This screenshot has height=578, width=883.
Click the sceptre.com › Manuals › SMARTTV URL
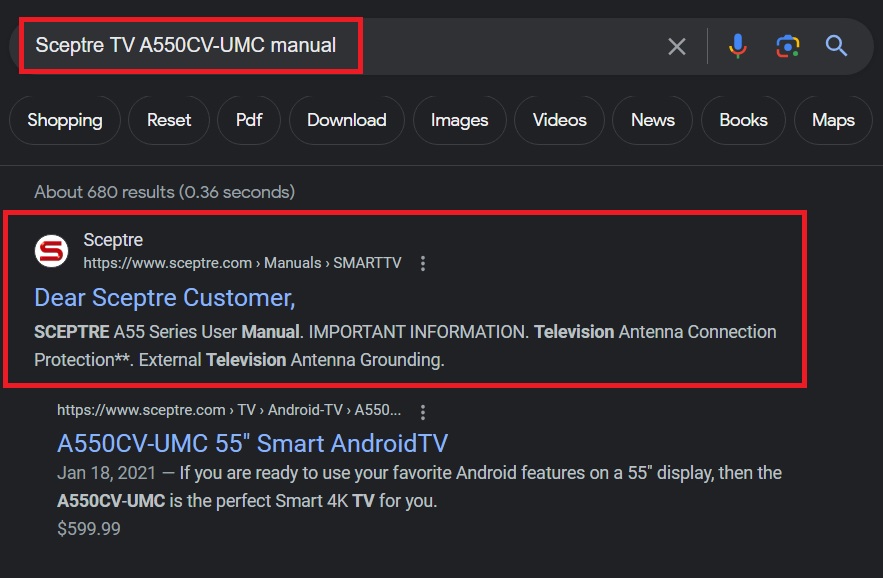coord(242,263)
